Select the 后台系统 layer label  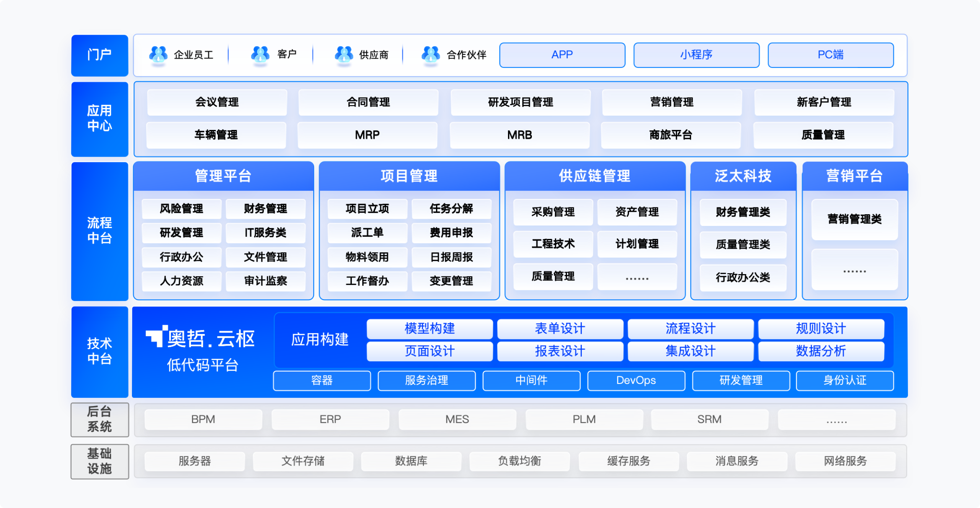100,420
